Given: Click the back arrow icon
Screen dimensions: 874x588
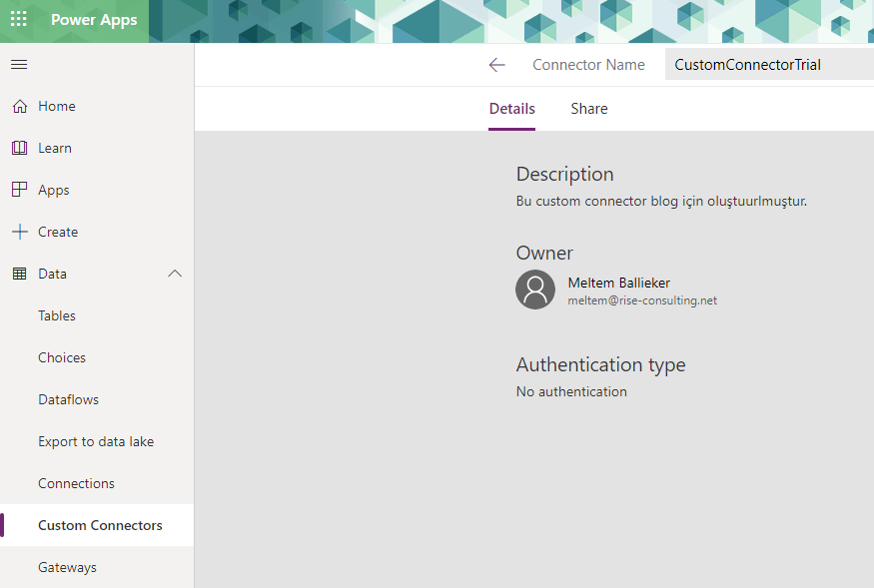Looking at the screenshot, I should click(496, 65).
